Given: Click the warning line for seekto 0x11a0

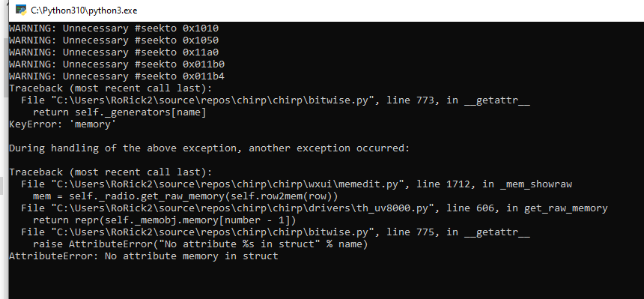Looking at the screenshot, I should tap(114, 52).
